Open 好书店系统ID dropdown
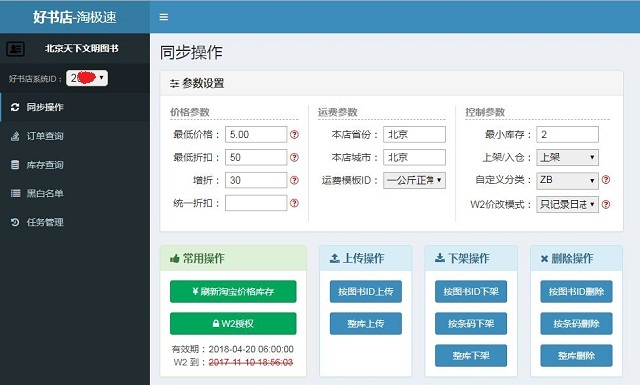640x385 pixels. click(87, 78)
